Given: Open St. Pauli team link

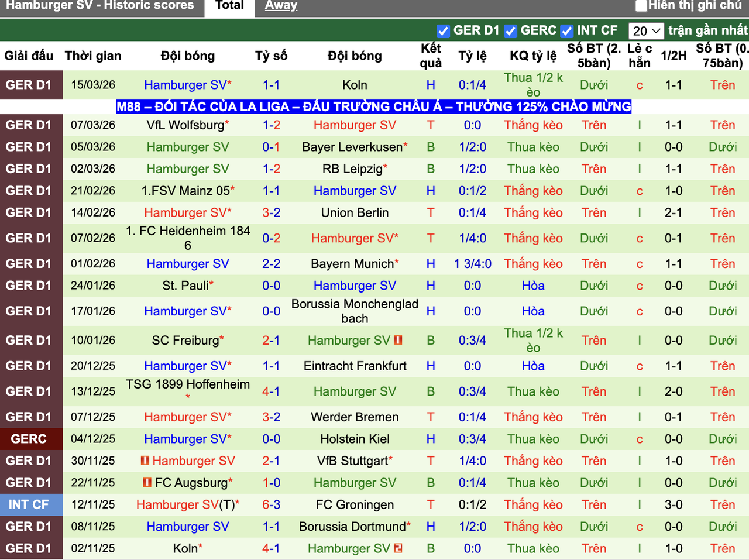Looking at the screenshot, I should tap(185, 286).
